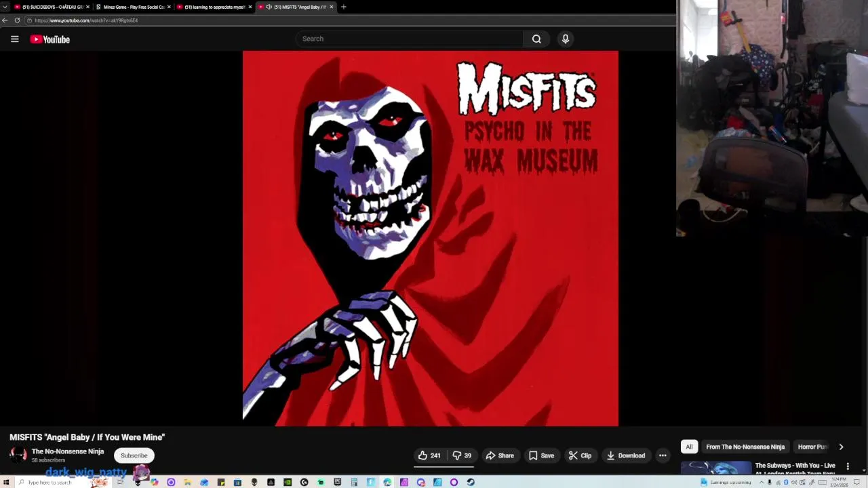Switch to the Mines Game tab
The width and height of the screenshot is (868, 488).
[132, 7]
